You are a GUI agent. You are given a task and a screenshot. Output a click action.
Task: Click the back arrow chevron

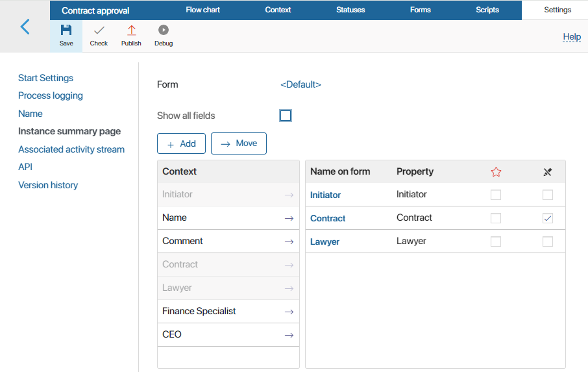(x=25, y=27)
